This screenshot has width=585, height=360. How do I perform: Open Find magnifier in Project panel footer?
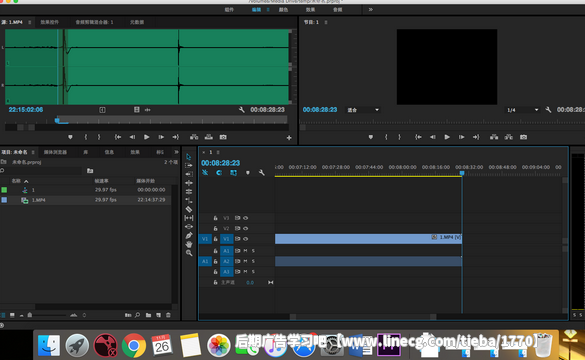click(x=138, y=315)
